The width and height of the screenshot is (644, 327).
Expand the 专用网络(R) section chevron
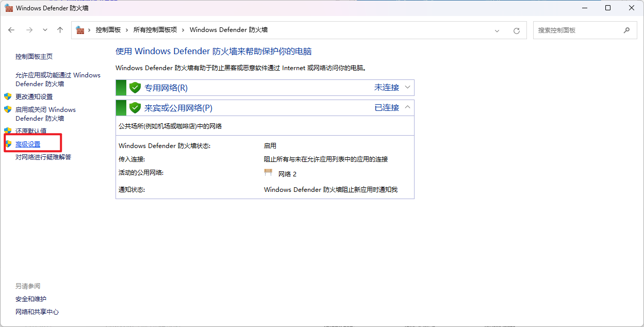[407, 87]
